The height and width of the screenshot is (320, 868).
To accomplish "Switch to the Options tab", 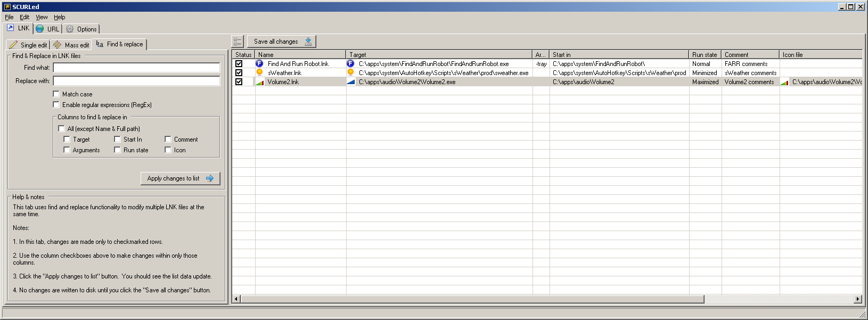I will (x=81, y=29).
